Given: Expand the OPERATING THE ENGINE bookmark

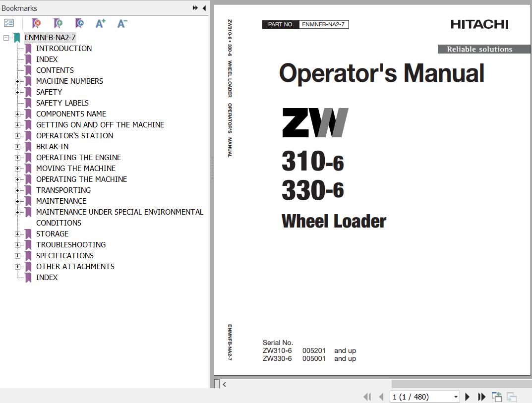Looking at the screenshot, I should coord(17,158).
